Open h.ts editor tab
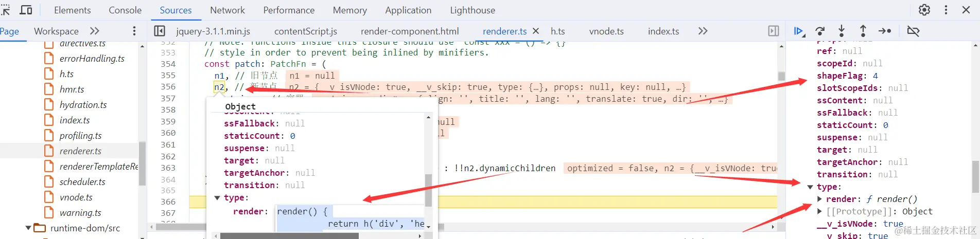Image resolution: width=980 pixels, height=239 pixels. coord(558,31)
